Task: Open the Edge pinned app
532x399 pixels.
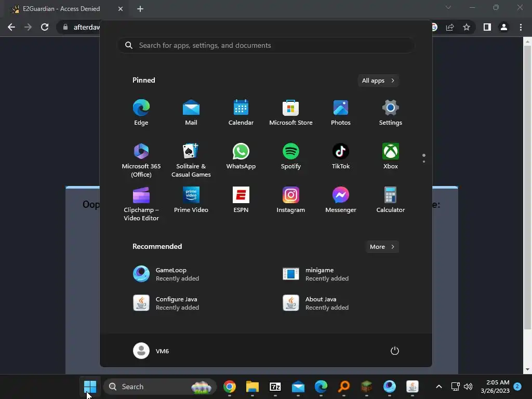Action: 141,113
